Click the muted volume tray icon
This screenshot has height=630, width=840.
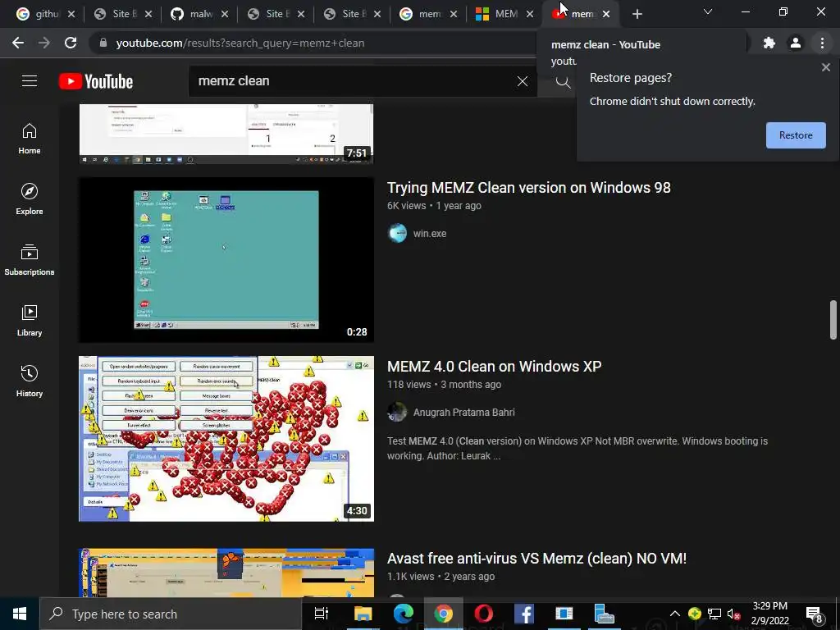tap(733, 614)
